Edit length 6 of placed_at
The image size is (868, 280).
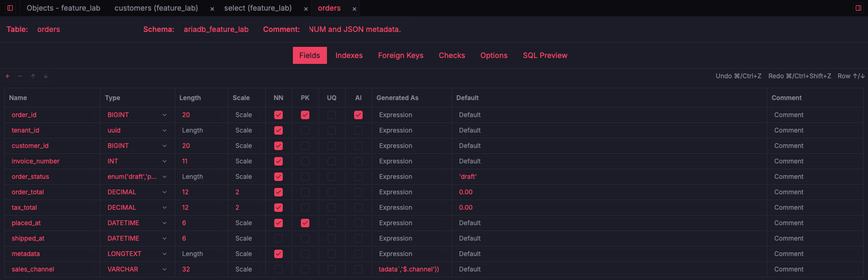point(201,223)
